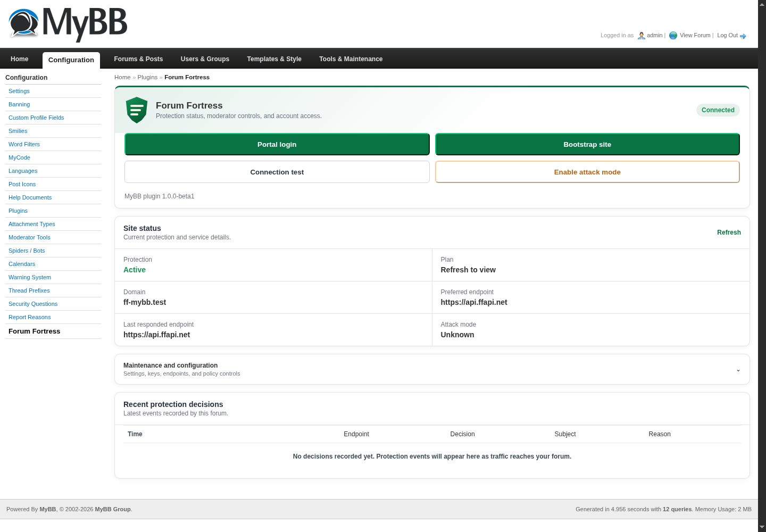Open Word Filters page
The height and width of the screenshot is (532, 766).
[24, 144]
